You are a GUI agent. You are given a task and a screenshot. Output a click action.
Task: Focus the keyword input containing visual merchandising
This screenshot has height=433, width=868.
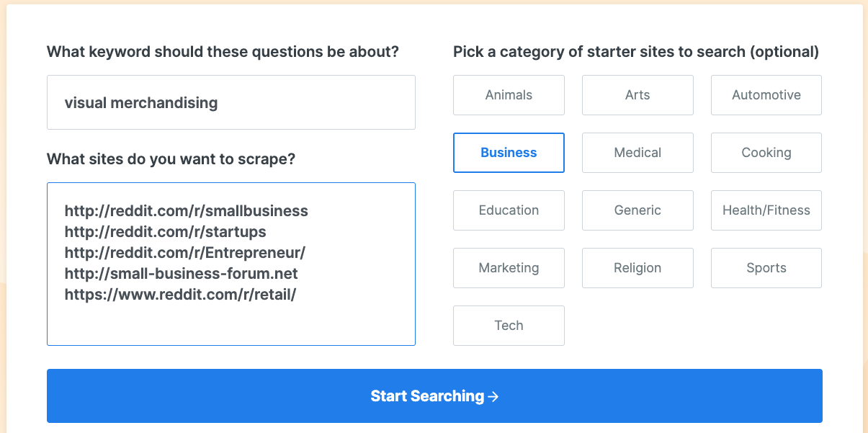pos(231,102)
